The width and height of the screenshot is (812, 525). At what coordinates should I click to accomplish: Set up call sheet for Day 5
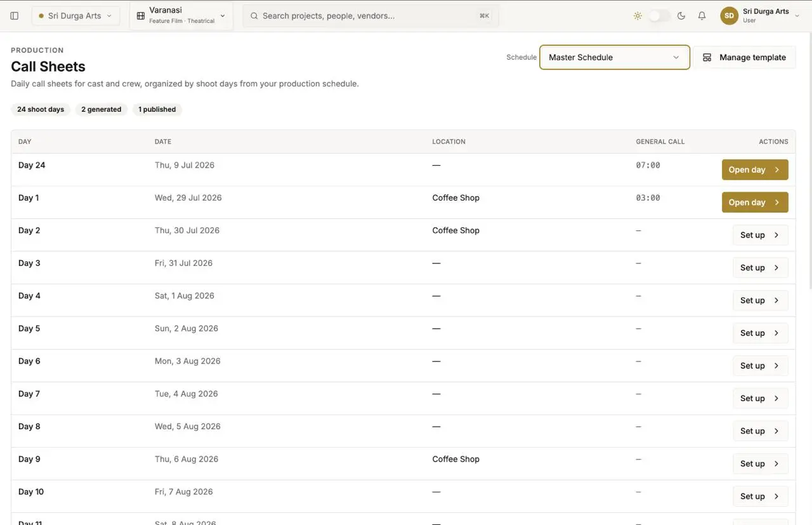(x=760, y=333)
